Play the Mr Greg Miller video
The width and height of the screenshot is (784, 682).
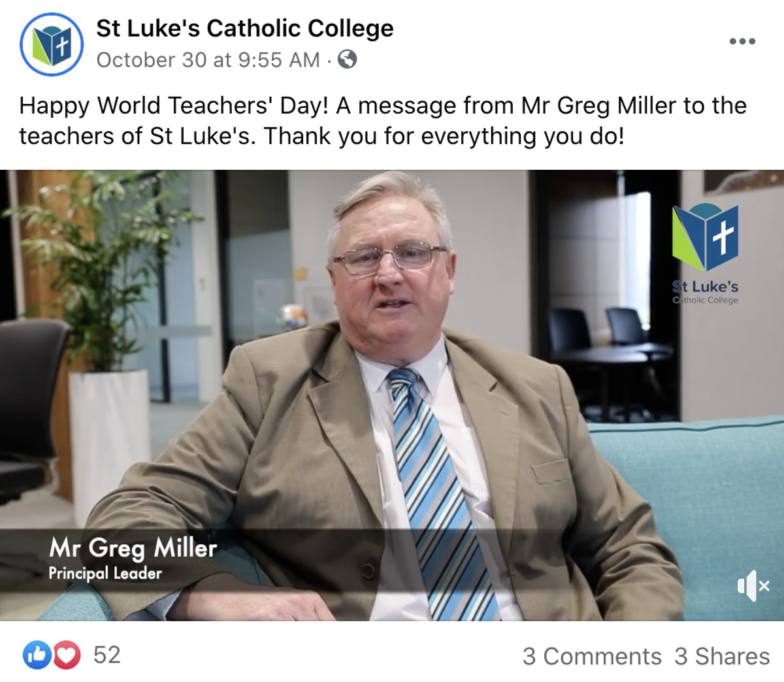392,395
